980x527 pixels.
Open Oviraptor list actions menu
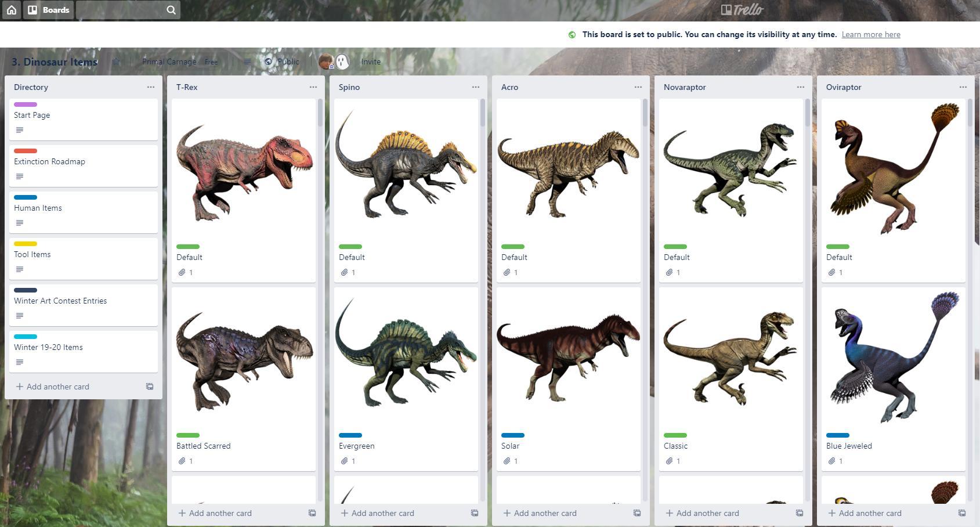click(x=963, y=87)
